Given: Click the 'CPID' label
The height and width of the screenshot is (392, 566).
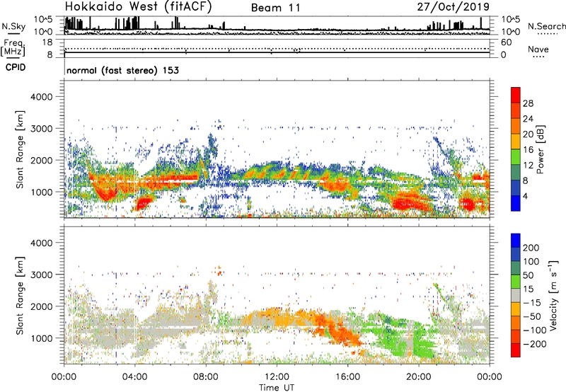Looking at the screenshot, I should click(x=16, y=67).
